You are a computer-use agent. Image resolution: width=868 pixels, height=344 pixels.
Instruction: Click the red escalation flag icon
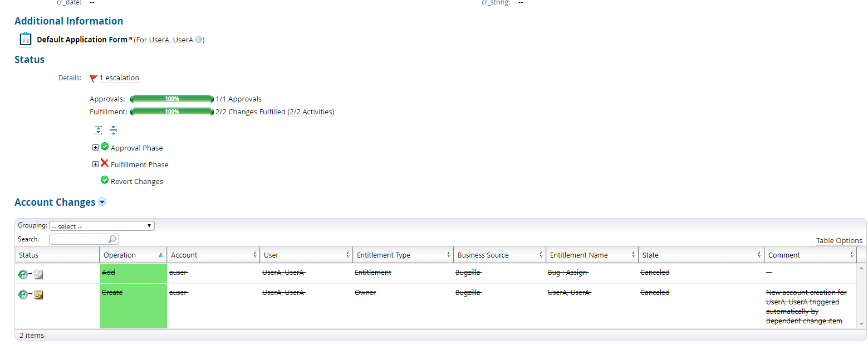[94, 77]
